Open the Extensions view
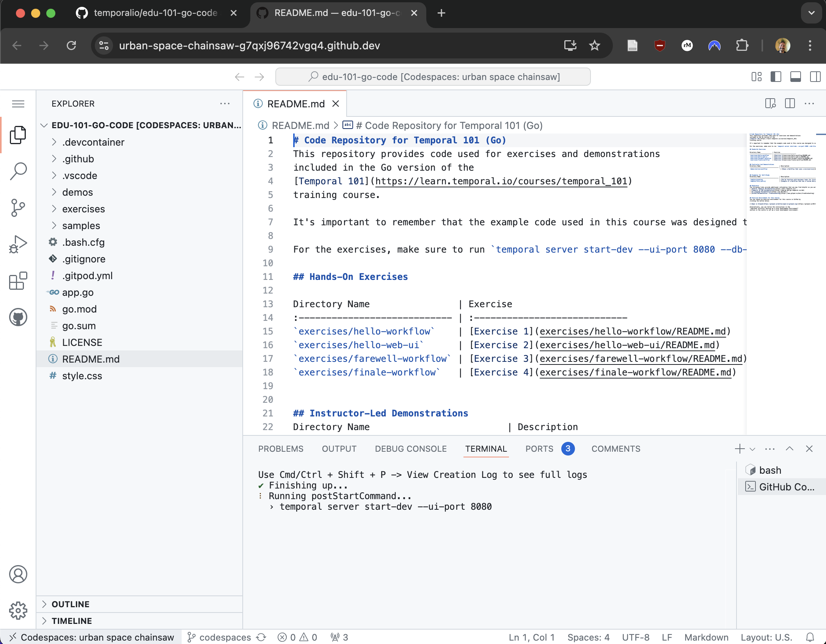The image size is (826, 644). point(18,281)
